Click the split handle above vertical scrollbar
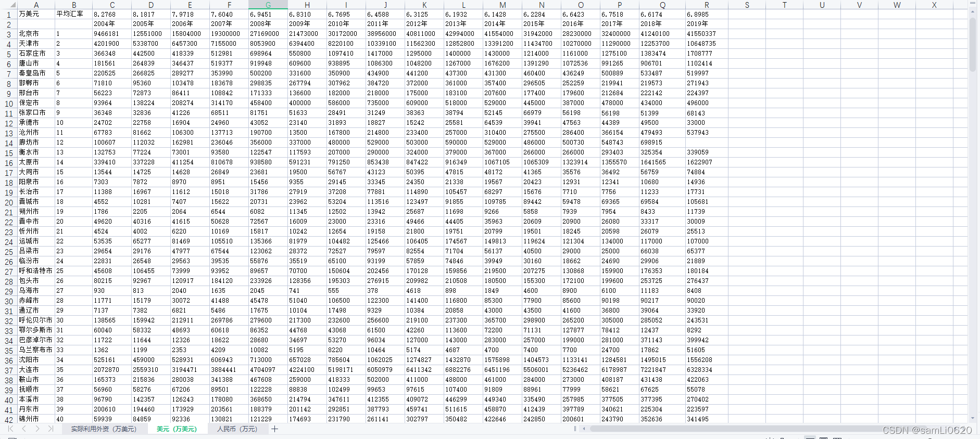 [x=973, y=4]
